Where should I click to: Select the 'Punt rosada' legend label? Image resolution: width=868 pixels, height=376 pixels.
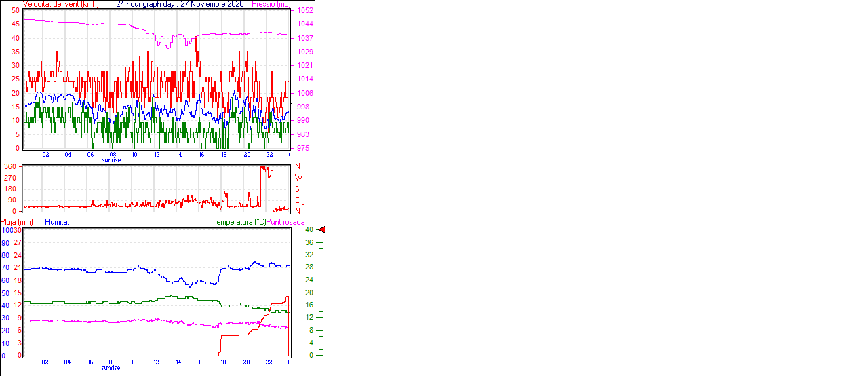[x=285, y=222]
